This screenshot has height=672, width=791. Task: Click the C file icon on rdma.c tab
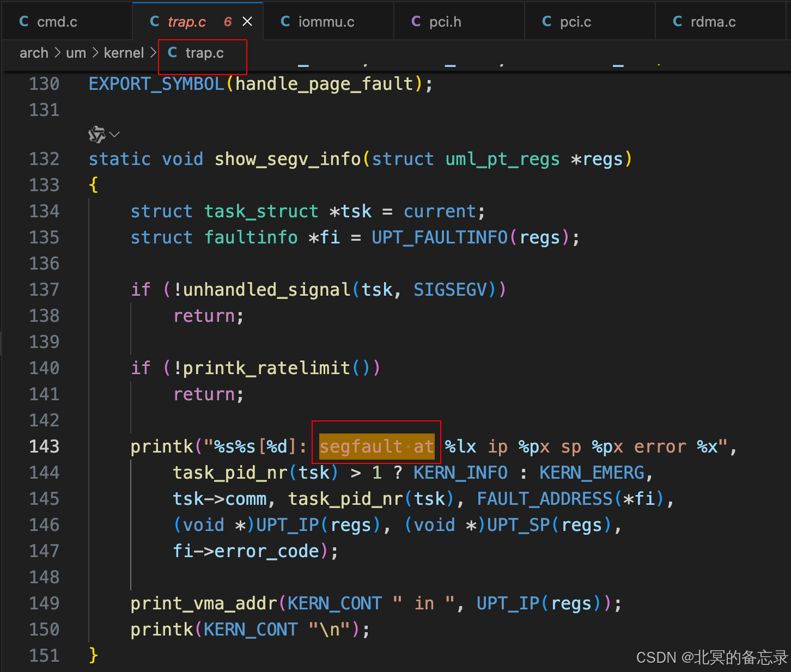click(678, 21)
